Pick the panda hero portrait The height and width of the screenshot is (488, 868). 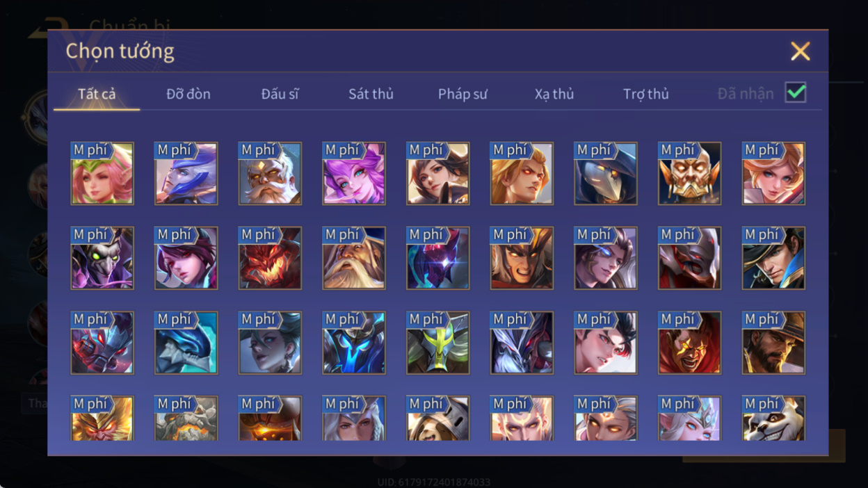click(x=773, y=418)
